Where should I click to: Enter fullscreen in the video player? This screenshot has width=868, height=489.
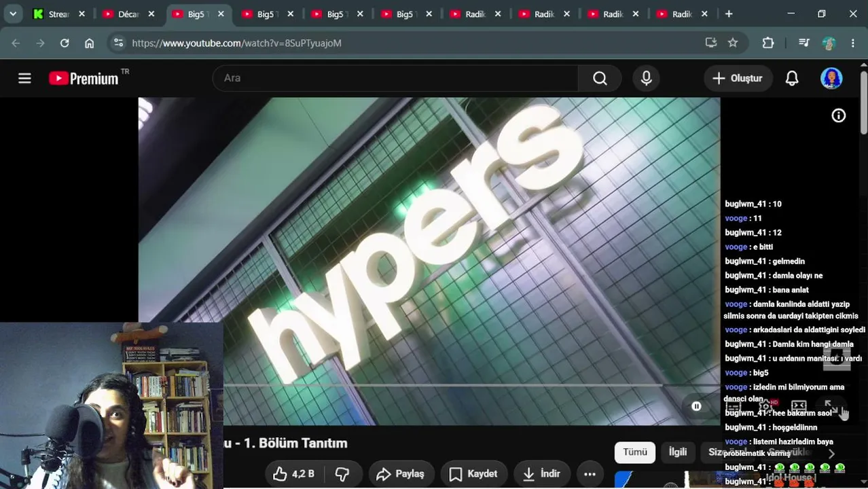[x=831, y=406]
